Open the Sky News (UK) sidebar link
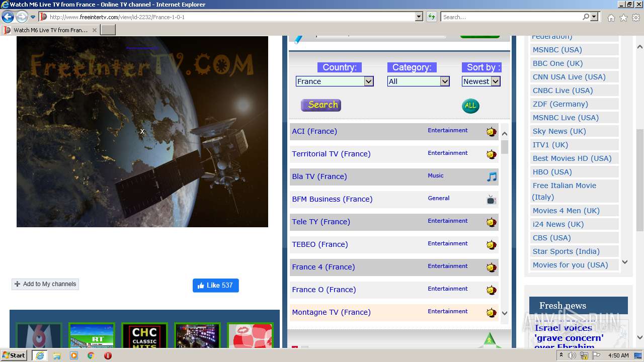Screen dimensions: 644x362 [x=559, y=131]
